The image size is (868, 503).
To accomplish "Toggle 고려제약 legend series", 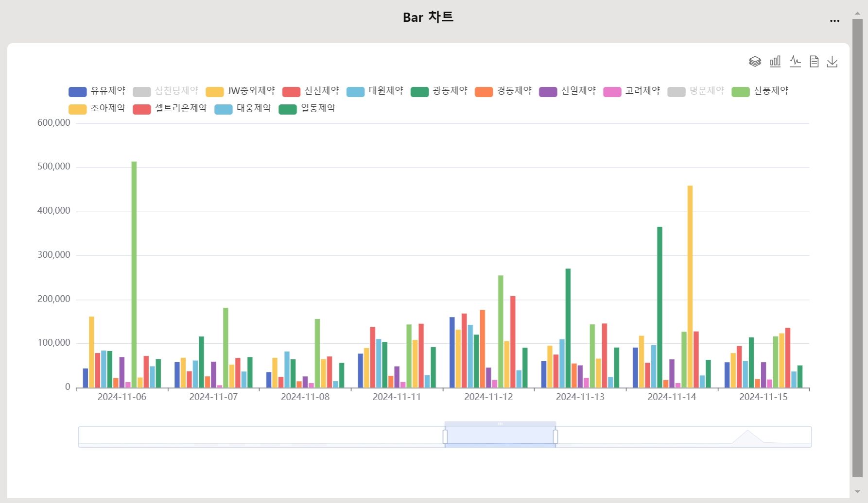I will click(631, 91).
